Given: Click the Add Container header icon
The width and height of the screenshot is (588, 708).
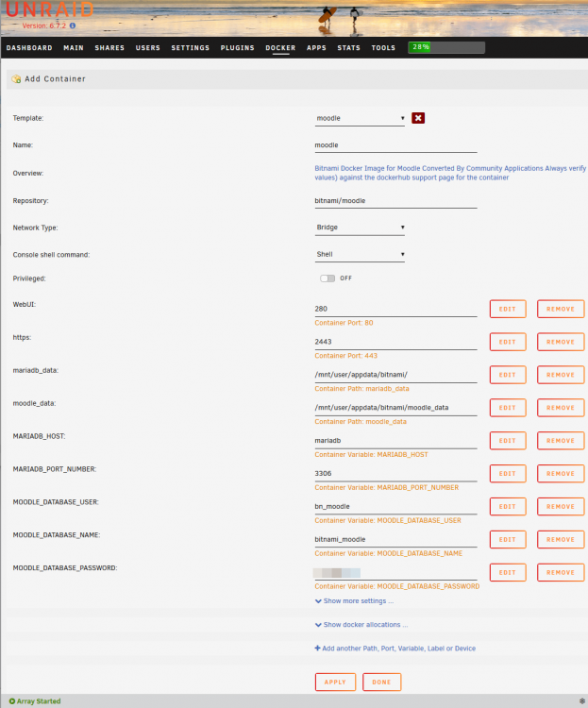Looking at the screenshot, I should (x=16, y=79).
